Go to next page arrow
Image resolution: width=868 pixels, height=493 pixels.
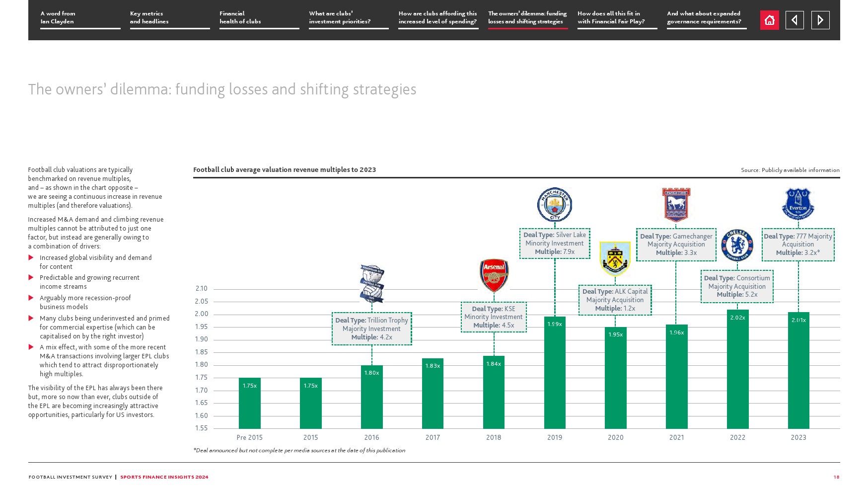coord(820,20)
